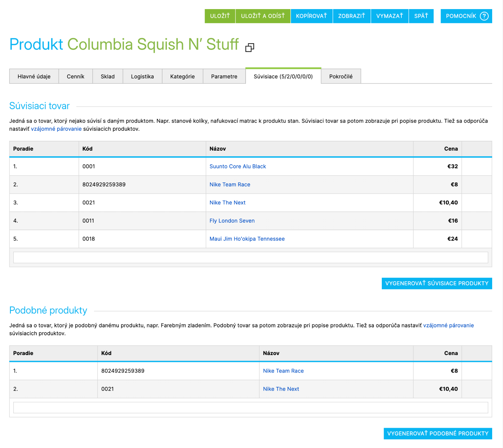Select the Súvisiace (5/2/0/0/0/0) tab

tap(283, 76)
